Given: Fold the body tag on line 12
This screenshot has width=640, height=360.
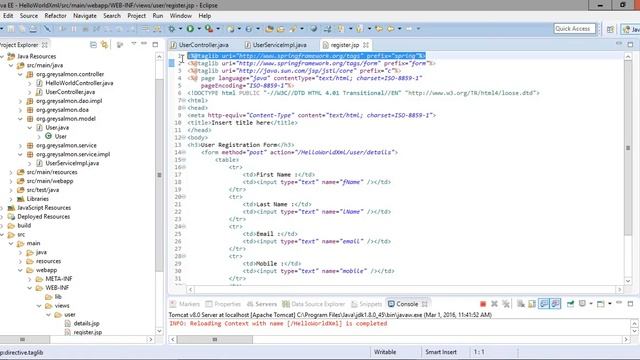Looking at the screenshot, I should 184,138.
